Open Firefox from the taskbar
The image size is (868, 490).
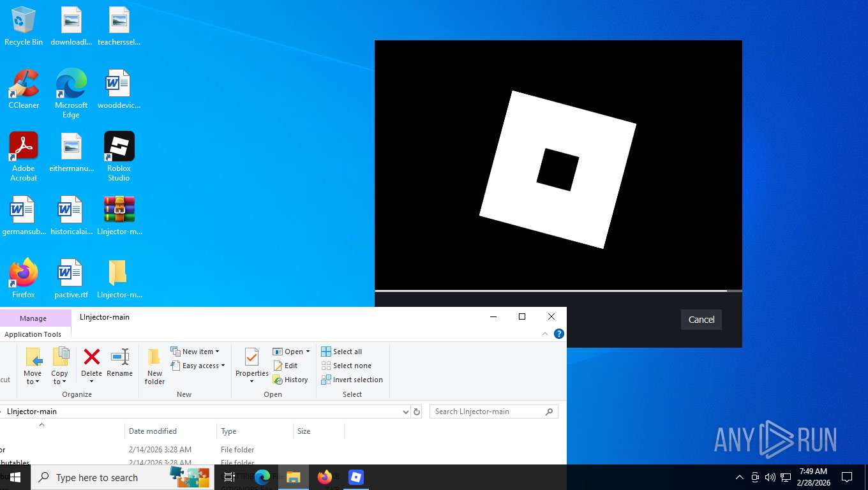[325, 477]
